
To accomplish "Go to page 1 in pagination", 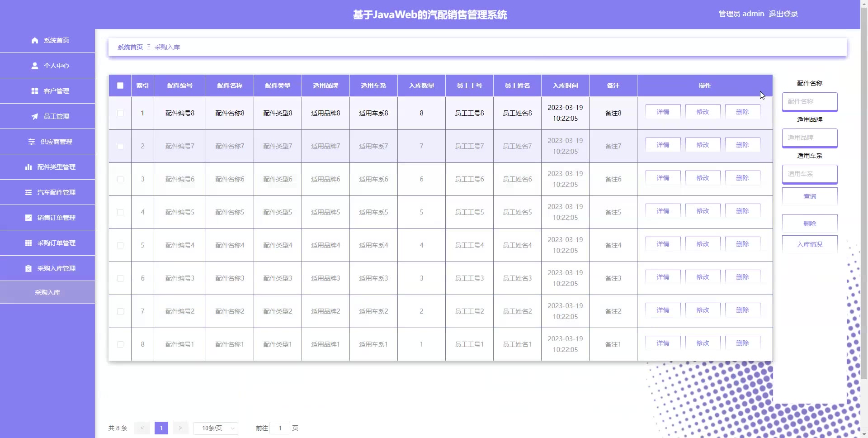I will point(161,428).
